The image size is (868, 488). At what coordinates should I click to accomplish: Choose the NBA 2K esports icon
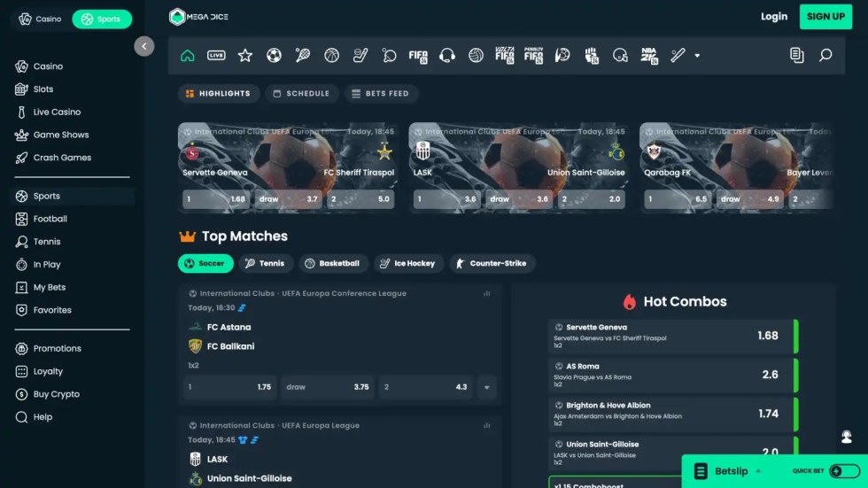(649, 55)
